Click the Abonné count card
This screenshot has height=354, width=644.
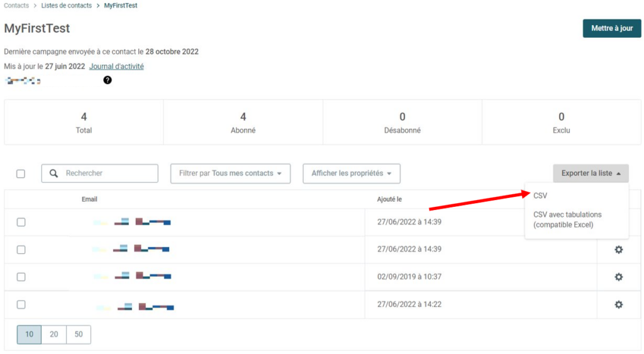pos(243,122)
